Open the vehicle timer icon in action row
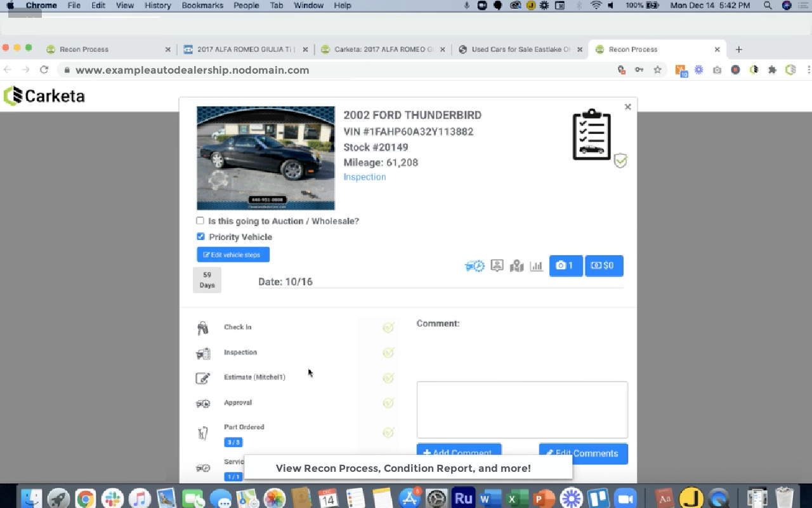 [475, 266]
